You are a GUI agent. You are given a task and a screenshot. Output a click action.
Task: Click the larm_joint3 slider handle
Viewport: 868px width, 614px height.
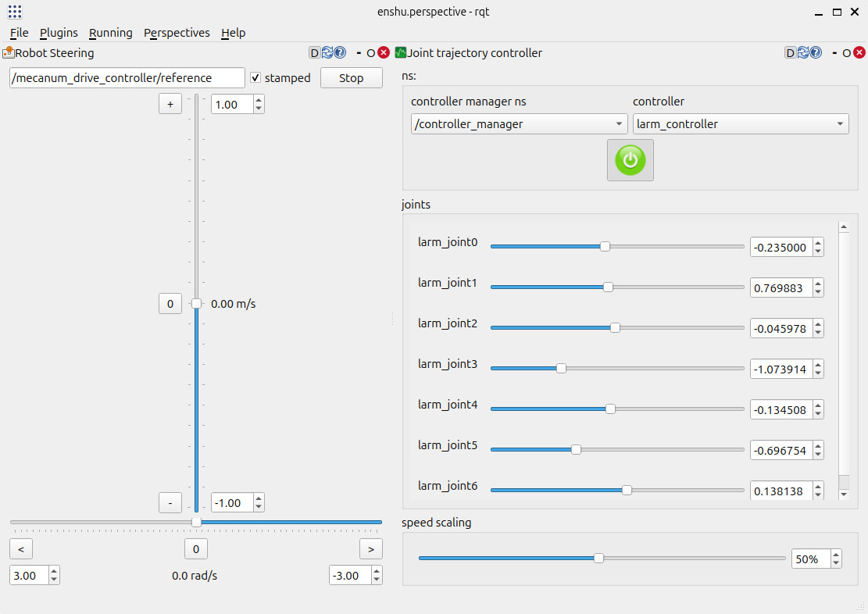(x=561, y=368)
